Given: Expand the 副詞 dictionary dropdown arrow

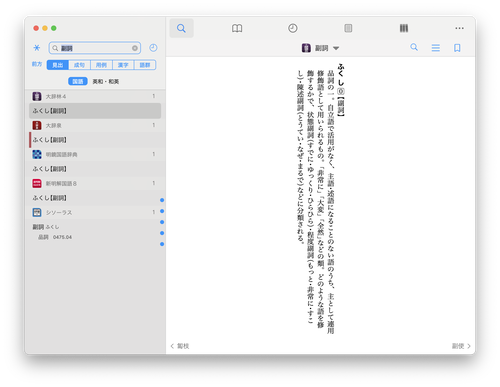Looking at the screenshot, I should 336,48.
